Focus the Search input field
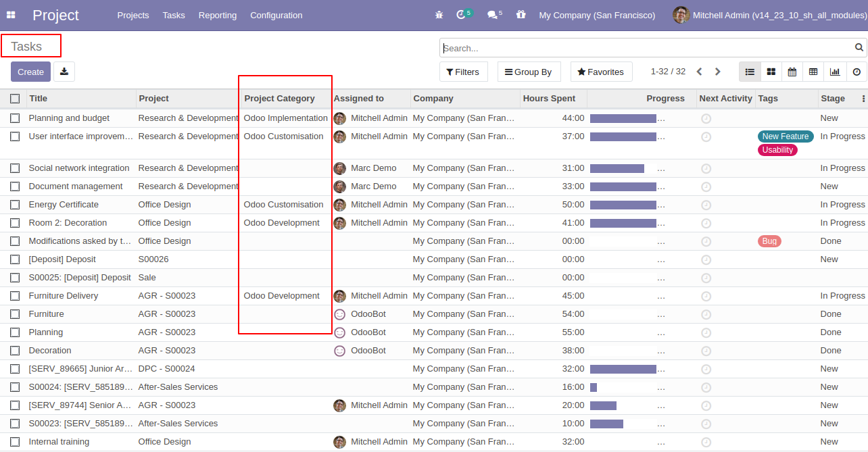868x452 pixels. 647,48
